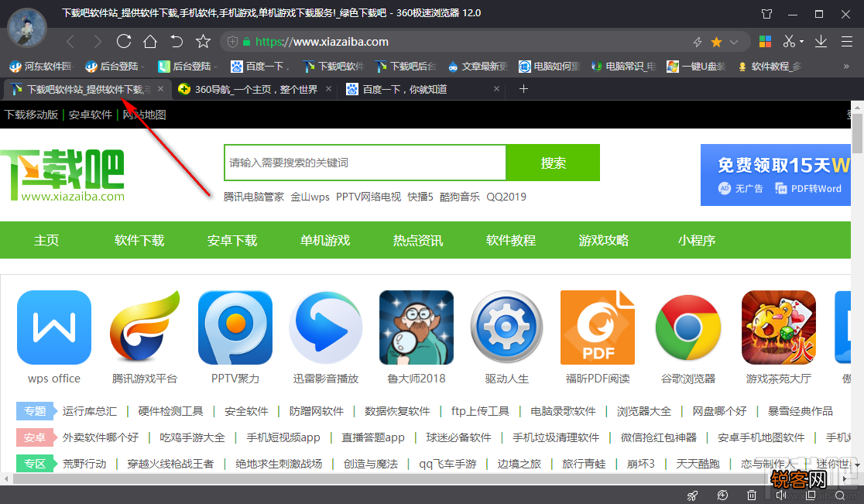Click the skin shirt icon in title bar

point(766,14)
